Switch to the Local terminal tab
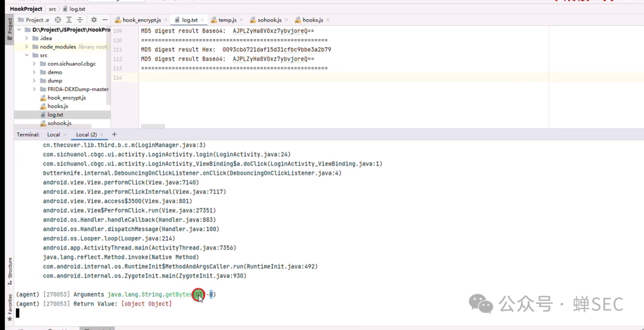Image resolution: width=644 pixels, height=330 pixels. (x=54, y=135)
